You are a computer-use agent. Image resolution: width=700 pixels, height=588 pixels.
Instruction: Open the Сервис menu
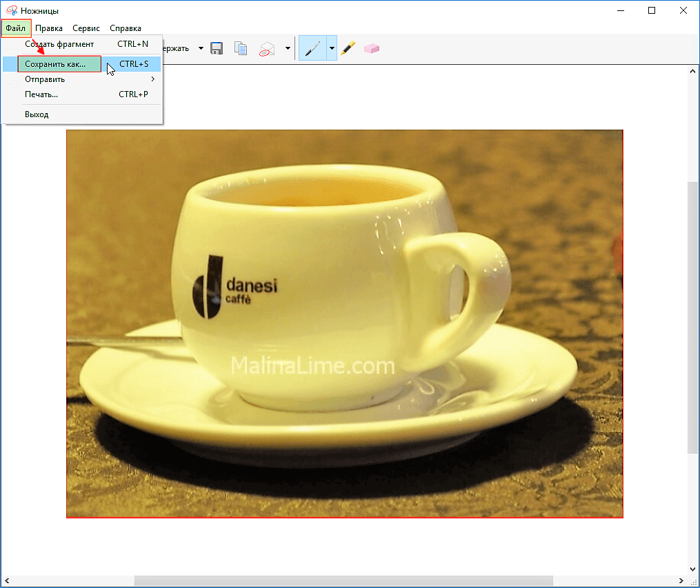click(86, 28)
